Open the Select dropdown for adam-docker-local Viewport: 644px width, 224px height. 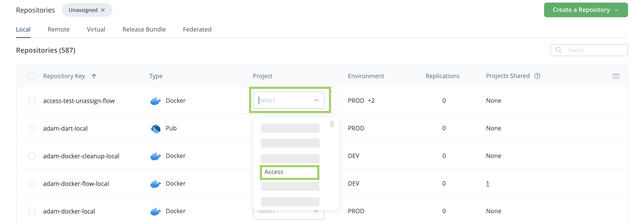289,211
